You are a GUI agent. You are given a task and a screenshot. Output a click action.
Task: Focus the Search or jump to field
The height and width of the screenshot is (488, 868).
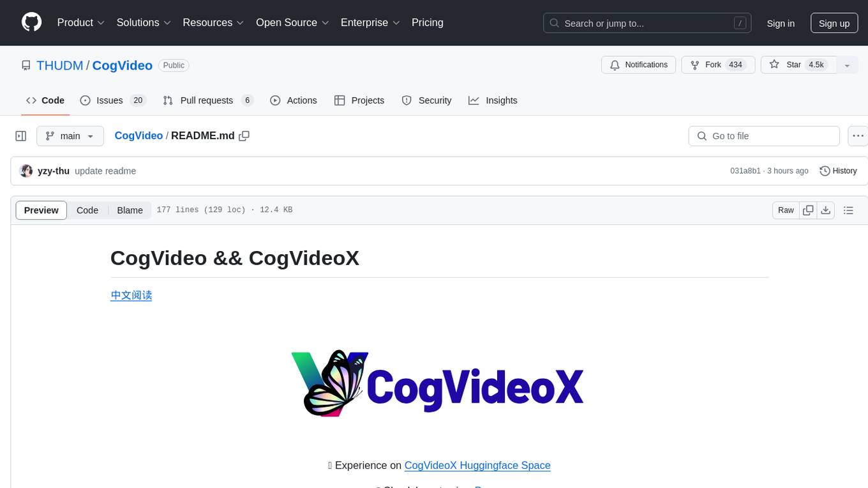point(647,23)
